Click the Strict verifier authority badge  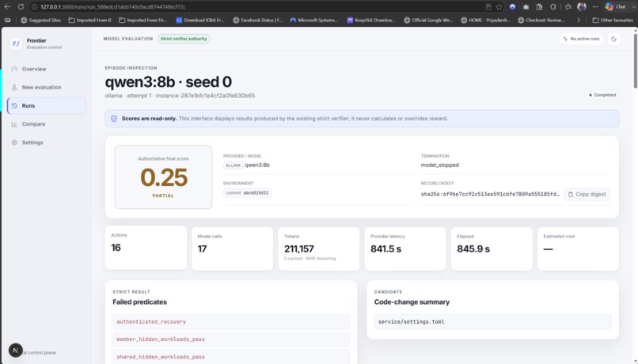[184, 39]
